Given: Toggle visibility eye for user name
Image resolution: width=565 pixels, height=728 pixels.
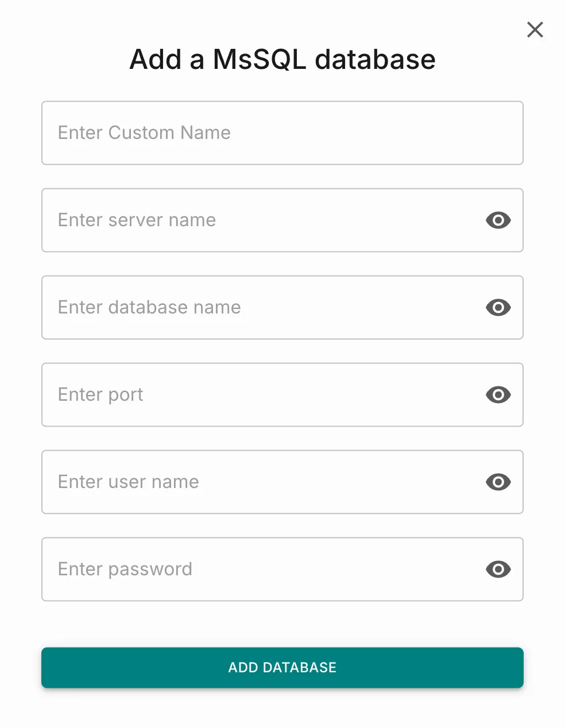Looking at the screenshot, I should (x=498, y=482).
